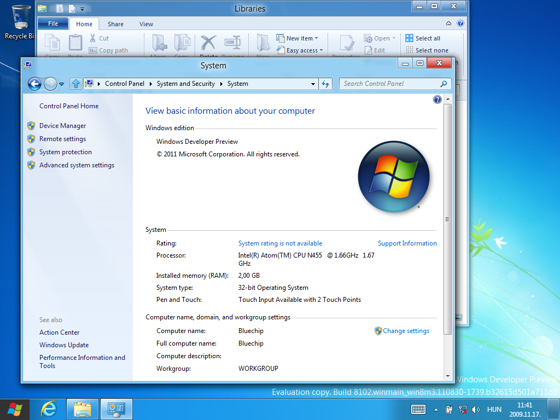Click the Delete icon in Libraries ribbon
The height and width of the screenshot is (420, 560).
pos(208,44)
